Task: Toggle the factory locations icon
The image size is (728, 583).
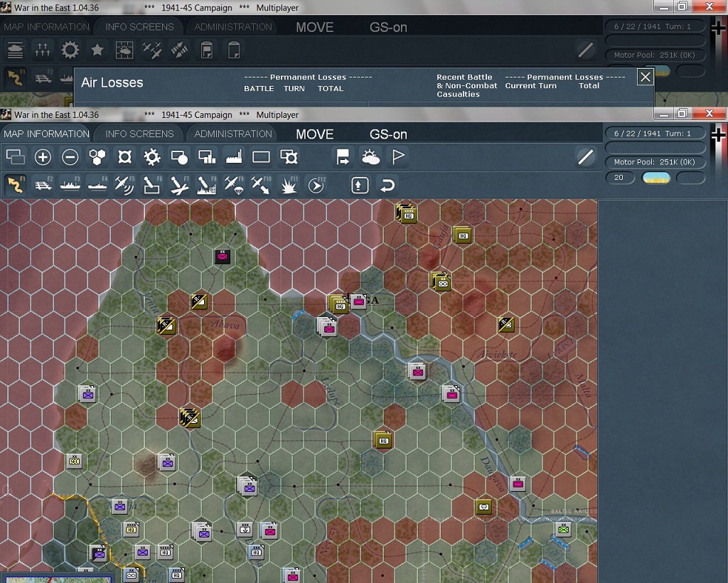Action: (233, 157)
